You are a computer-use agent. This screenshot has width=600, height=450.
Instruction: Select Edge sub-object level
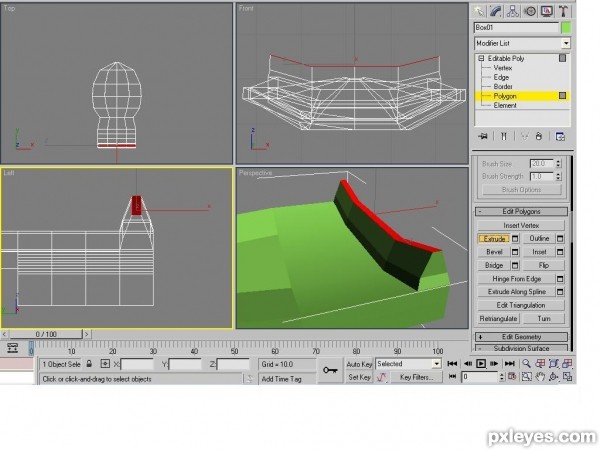pos(501,77)
